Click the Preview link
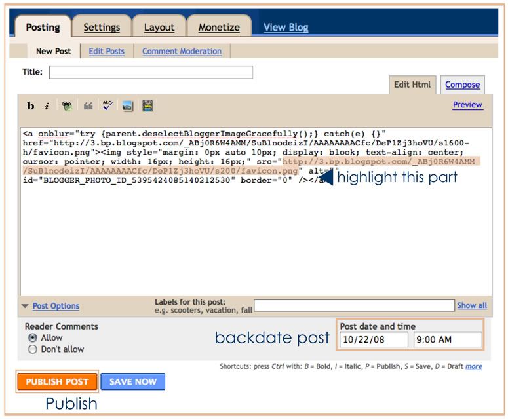Viewport: 508px width, 420px height. click(468, 105)
